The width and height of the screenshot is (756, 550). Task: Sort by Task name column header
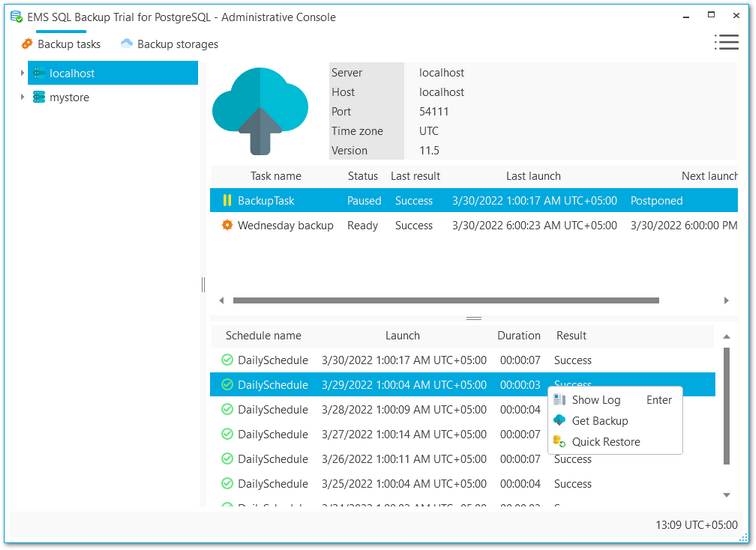tap(276, 176)
